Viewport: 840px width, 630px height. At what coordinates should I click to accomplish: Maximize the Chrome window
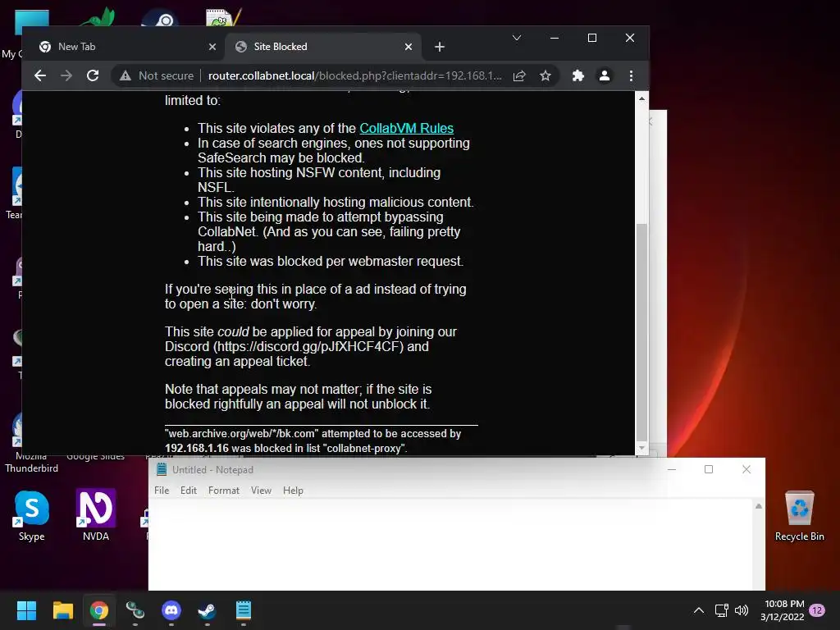pos(592,38)
